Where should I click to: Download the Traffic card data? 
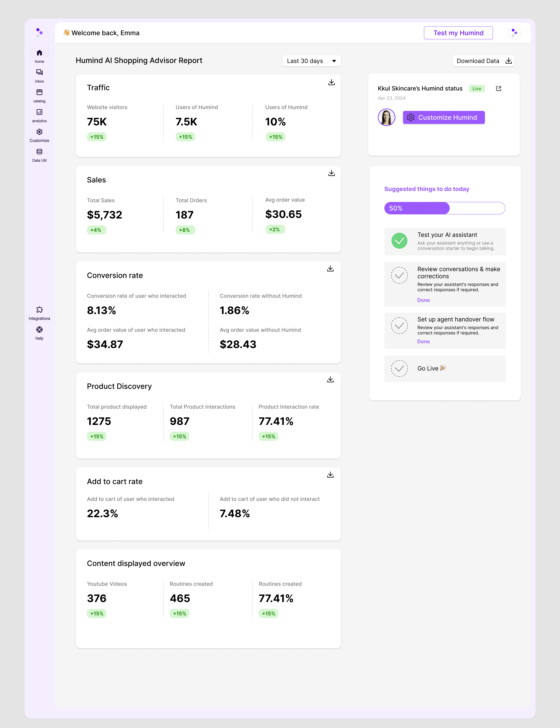331,82
